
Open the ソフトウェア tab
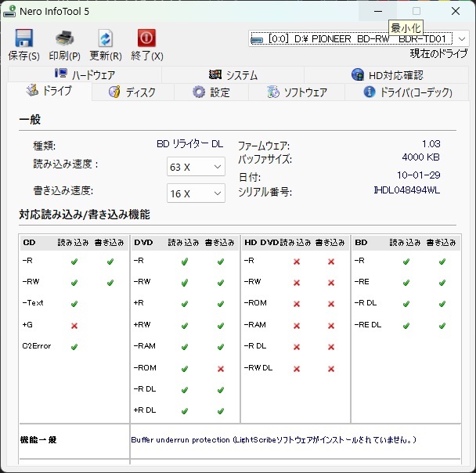pos(297,92)
